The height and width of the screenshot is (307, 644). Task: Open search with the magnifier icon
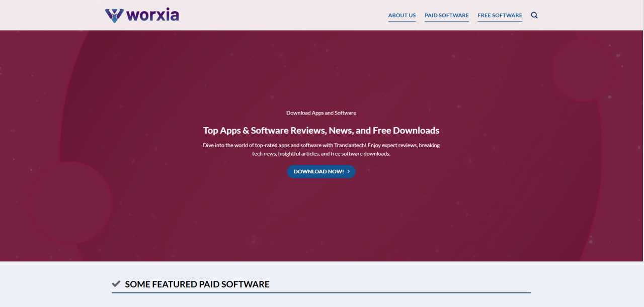tap(534, 15)
